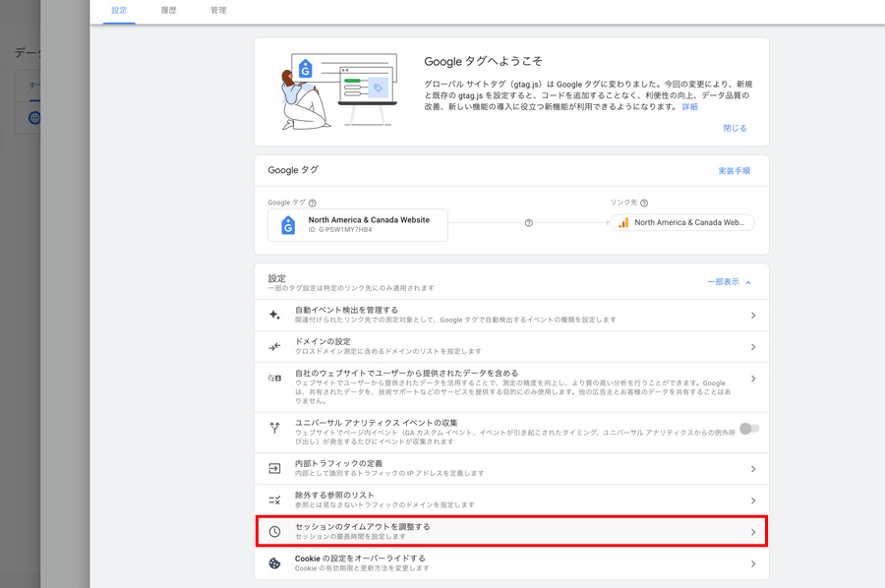The width and height of the screenshot is (885, 588).
Task: Click the 内部トラフィックの定義 icon
Action: point(274,468)
